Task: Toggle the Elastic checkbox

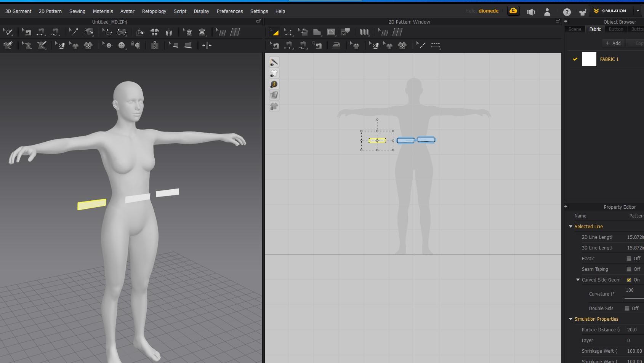Action: (629, 259)
